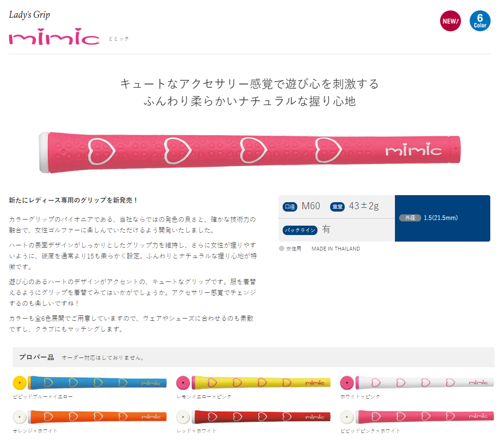Image resolution: width=502 pixels, height=448 pixels.
Task: Click the Orange × White grip image
Action: click(x=97, y=417)
